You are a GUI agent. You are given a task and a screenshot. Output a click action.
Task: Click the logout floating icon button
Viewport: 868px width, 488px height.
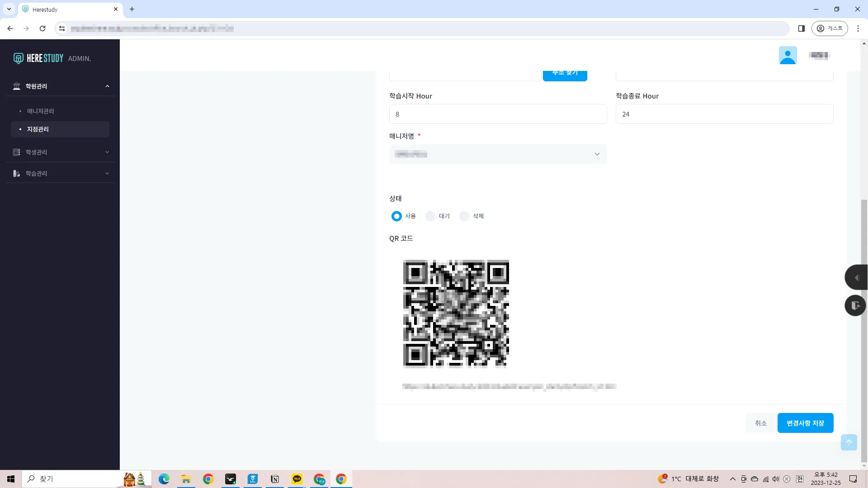(855, 305)
